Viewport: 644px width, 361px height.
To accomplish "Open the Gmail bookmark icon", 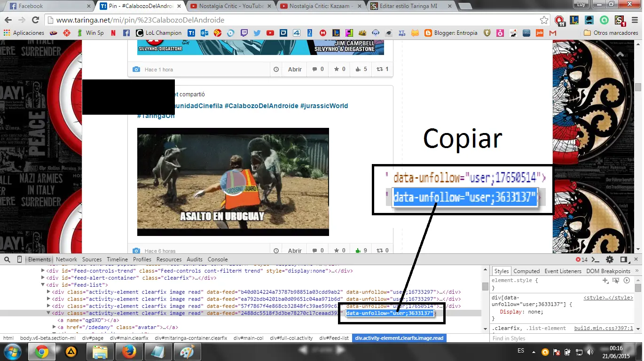I will (552, 33).
